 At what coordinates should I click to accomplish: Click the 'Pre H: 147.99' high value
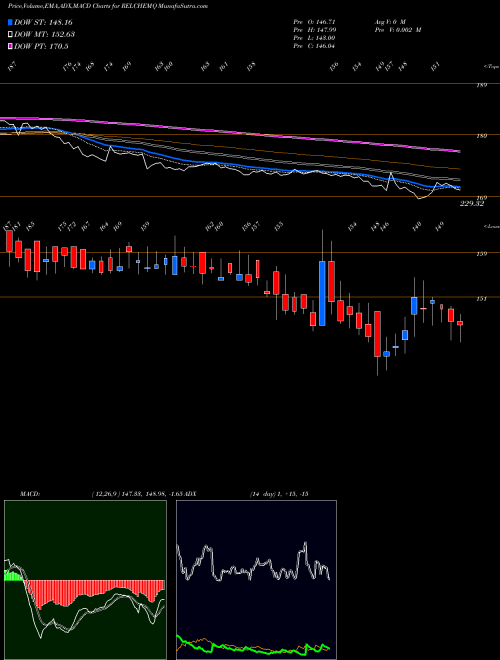point(314,30)
